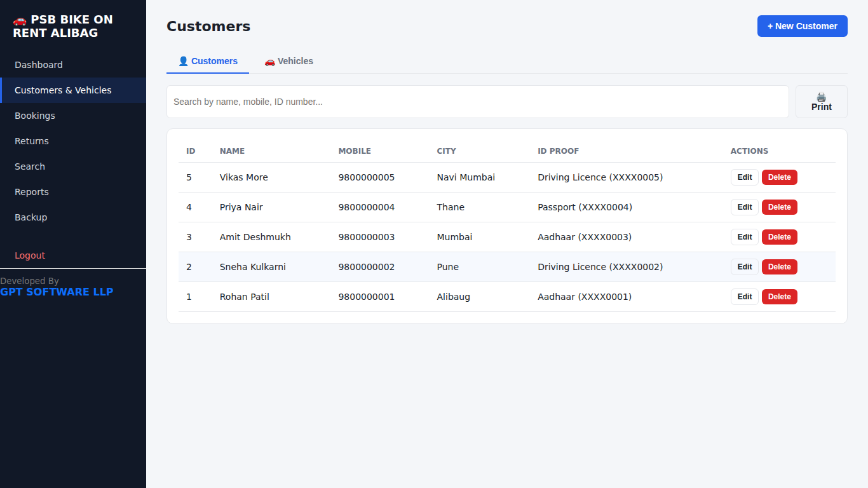
Task: Click the Customers page heading
Action: tap(208, 27)
